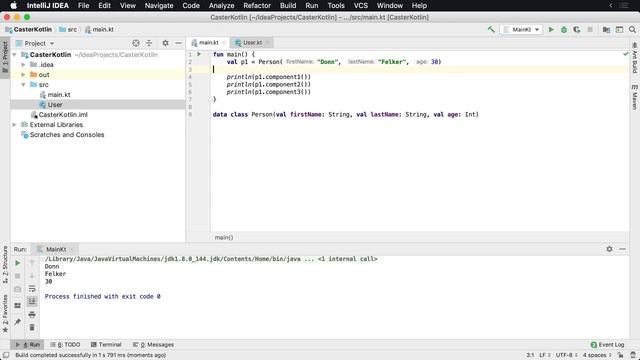The image size is (640, 360).
Task: Click the Print icon in Run console
Action: 32,315
